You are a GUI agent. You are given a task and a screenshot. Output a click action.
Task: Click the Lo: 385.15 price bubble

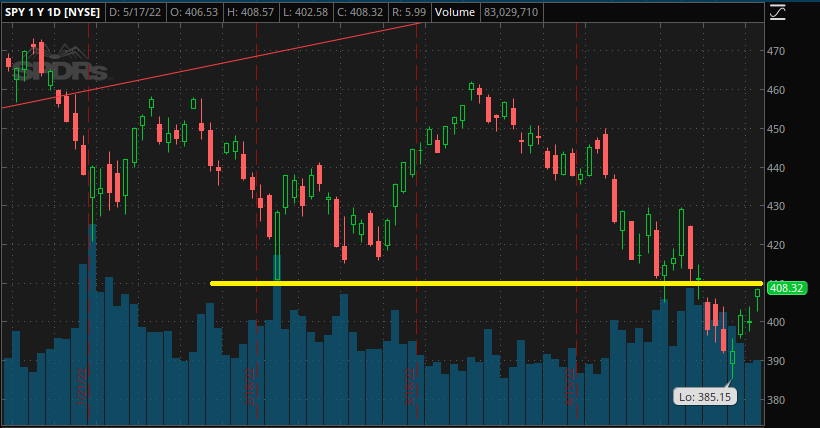pyautogui.click(x=704, y=397)
